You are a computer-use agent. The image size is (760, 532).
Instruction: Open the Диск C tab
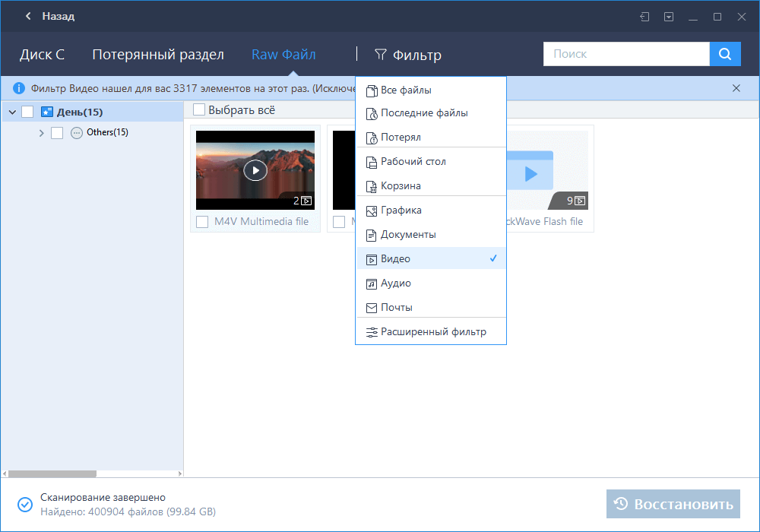[42, 54]
